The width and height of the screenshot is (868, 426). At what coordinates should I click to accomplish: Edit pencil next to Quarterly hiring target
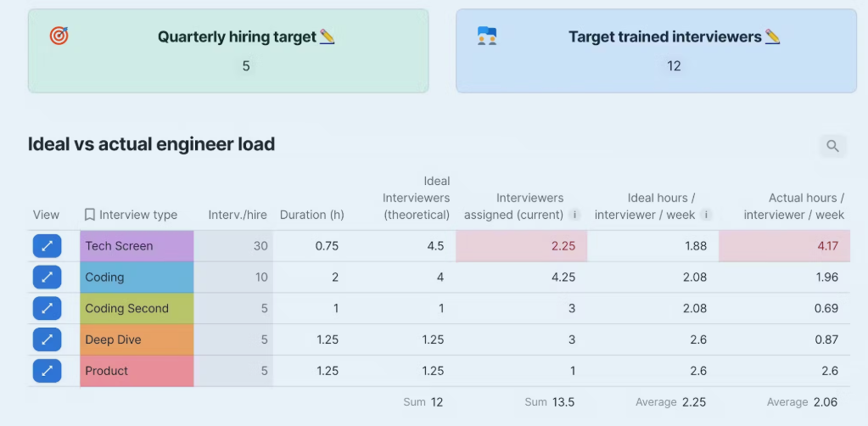(x=328, y=36)
